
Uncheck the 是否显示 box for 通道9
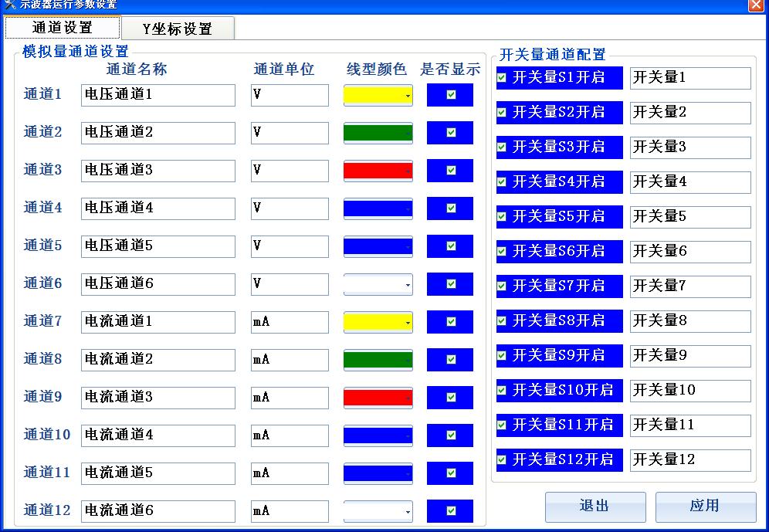[x=449, y=397]
